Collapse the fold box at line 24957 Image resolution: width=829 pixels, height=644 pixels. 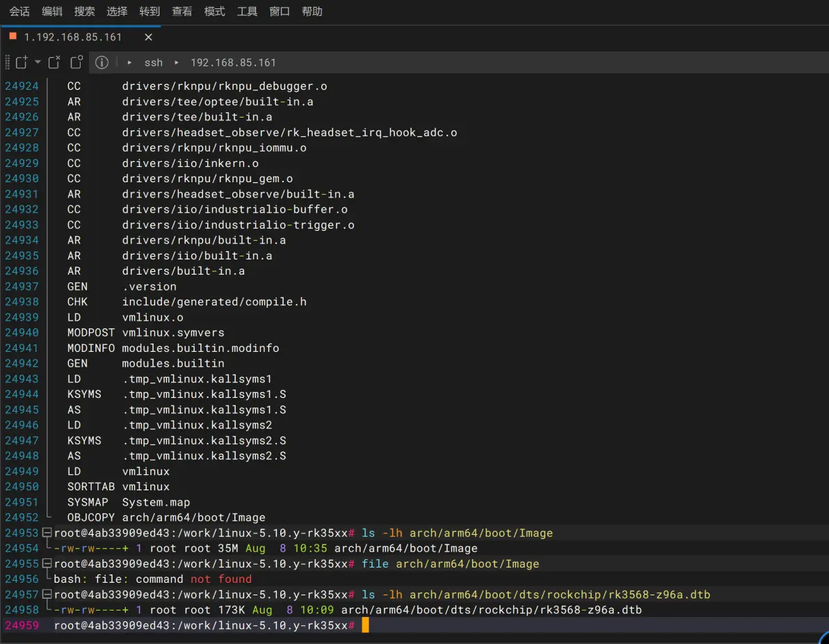pos(47,594)
